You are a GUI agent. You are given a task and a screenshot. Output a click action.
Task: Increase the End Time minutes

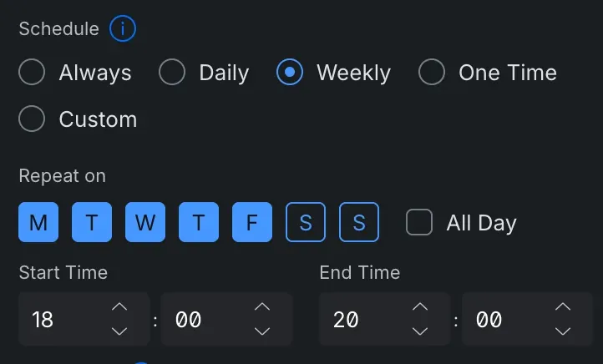pos(563,307)
